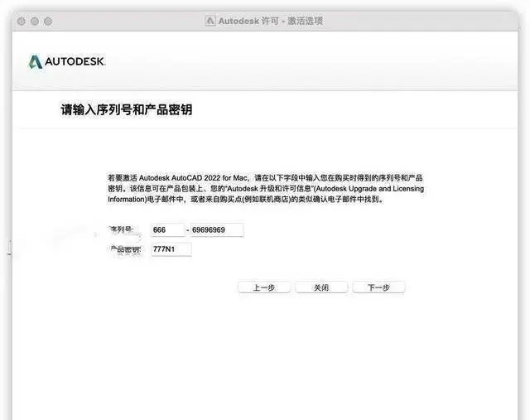Click the Autodesk icon in the title bar

tap(210, 21)
